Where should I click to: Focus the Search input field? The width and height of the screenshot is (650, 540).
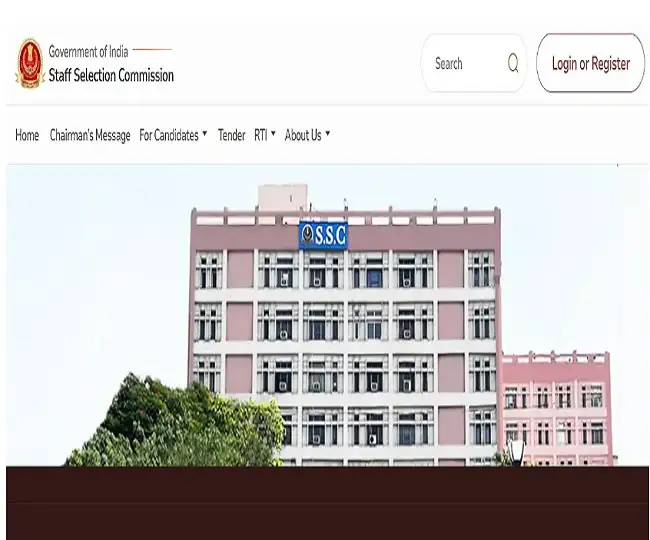pyautogui.click(x=474, y=63)
